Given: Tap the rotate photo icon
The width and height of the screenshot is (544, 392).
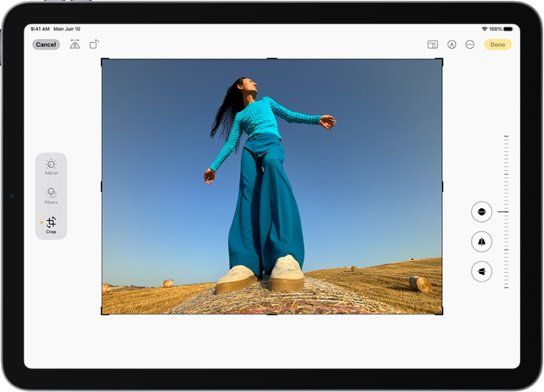Looking at the screenshot, I should click(94, 44).
